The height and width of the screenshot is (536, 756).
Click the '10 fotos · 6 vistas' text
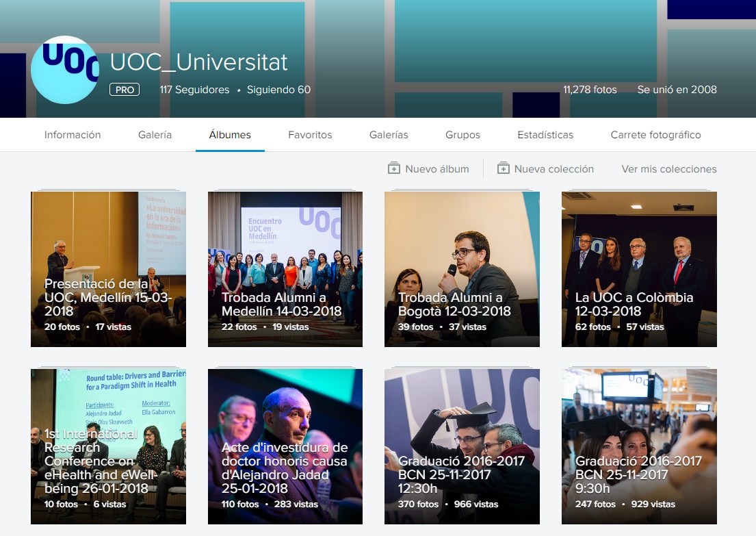pos(86,504)
